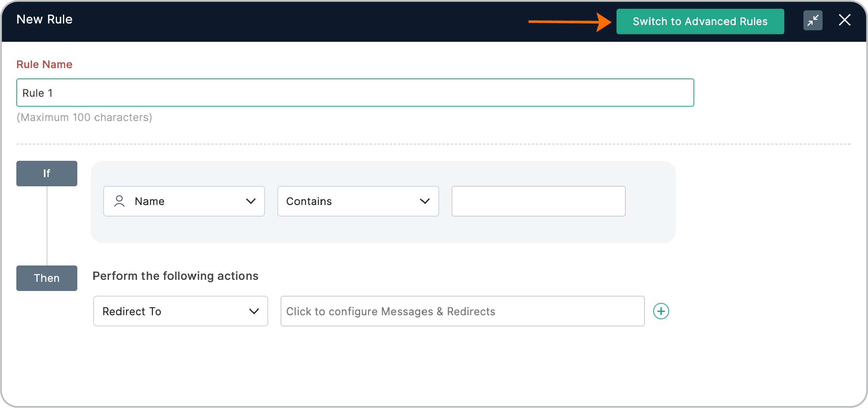Click the Redirect To chevron arrow
The image size is (868, 408).
tap(254, 311)
